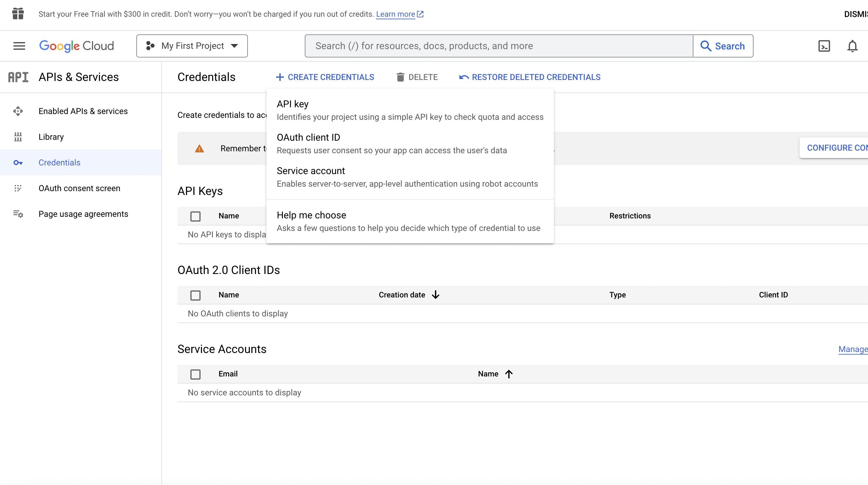
Task: Click RESTORE DELETED CREDENTIALS
Action: tap(530, 77)
